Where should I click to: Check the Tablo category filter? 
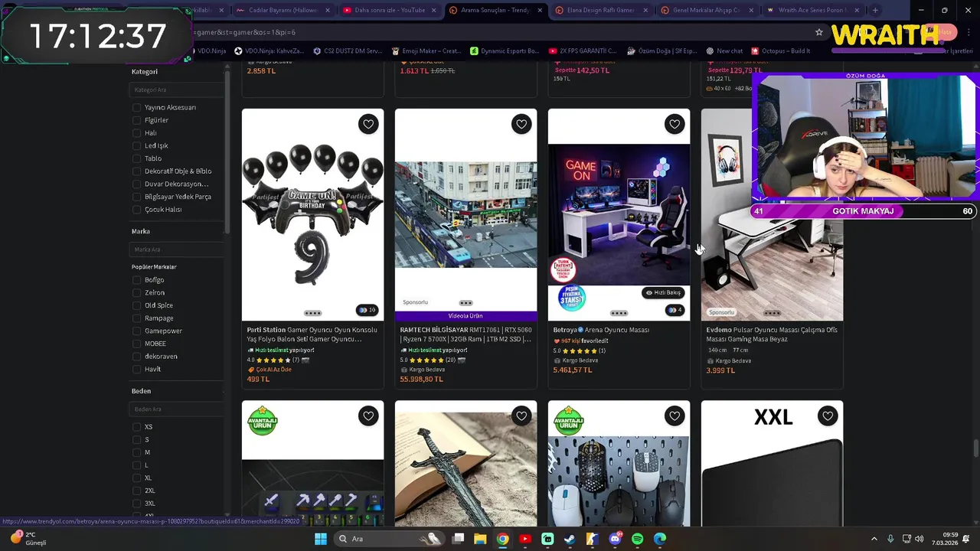[x=136, y=158]
